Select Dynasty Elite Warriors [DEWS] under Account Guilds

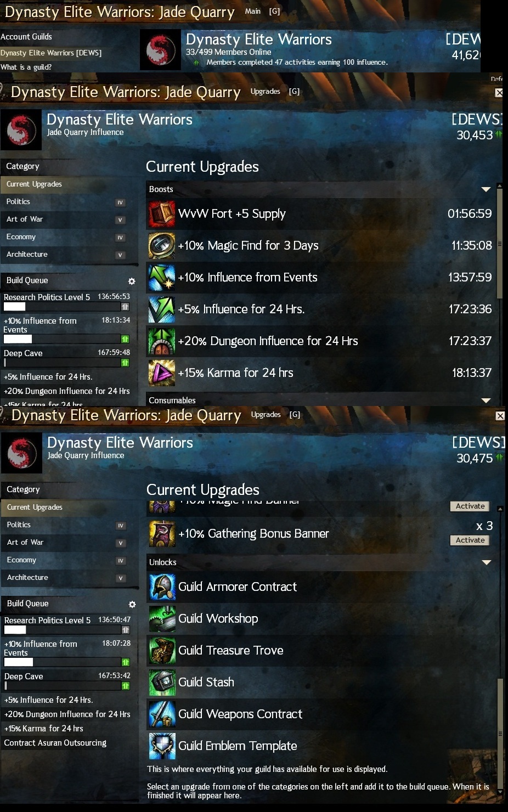click(51, 53)
